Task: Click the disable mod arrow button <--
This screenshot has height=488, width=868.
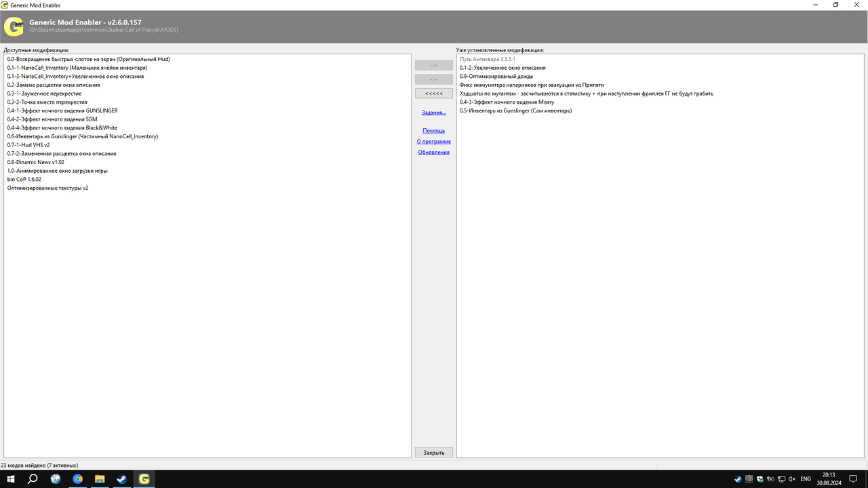Action: tap(434, 79)
